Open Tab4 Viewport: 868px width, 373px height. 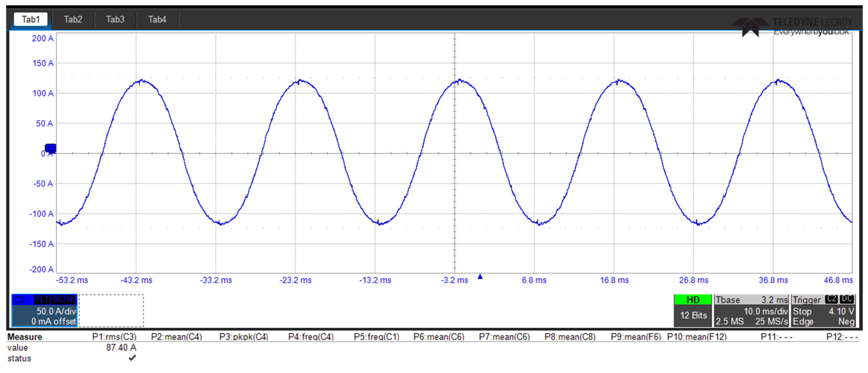[x=157, y=20]
